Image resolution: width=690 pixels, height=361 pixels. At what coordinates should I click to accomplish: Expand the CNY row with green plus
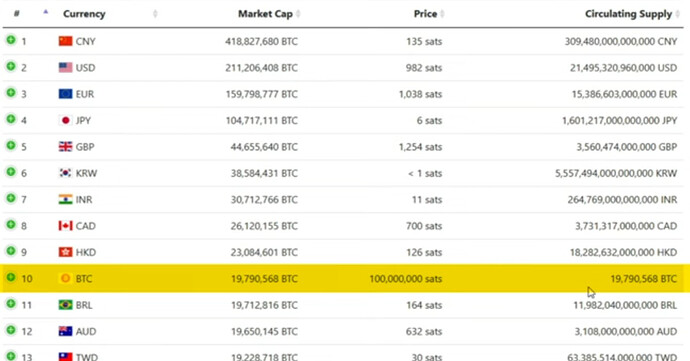click(11, 40)
